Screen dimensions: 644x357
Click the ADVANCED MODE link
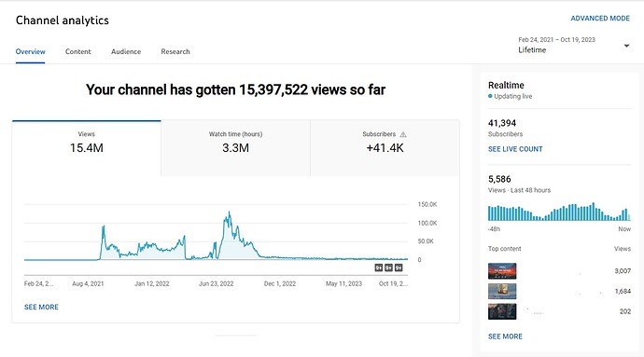tap(600, 19)
